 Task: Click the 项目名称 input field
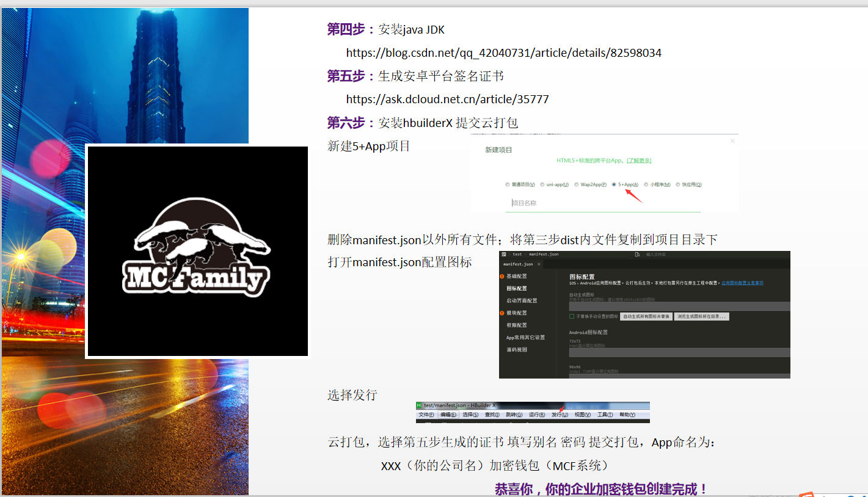604,203
